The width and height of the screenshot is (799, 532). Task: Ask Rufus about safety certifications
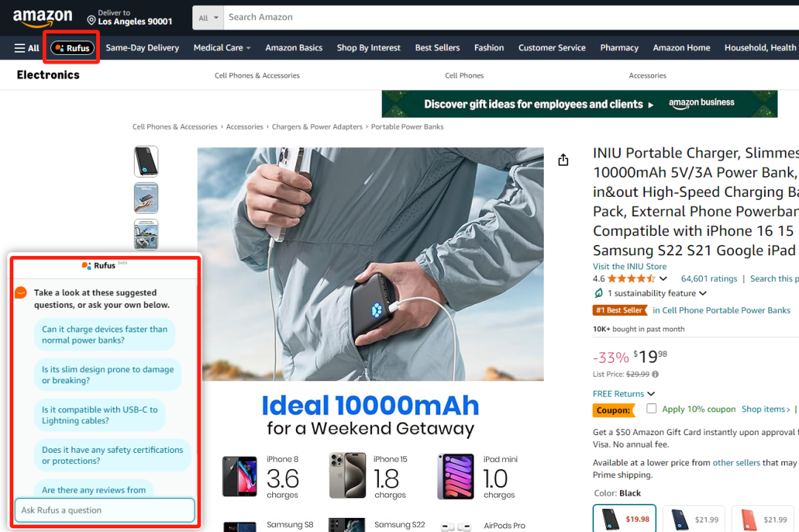[112, 456]
